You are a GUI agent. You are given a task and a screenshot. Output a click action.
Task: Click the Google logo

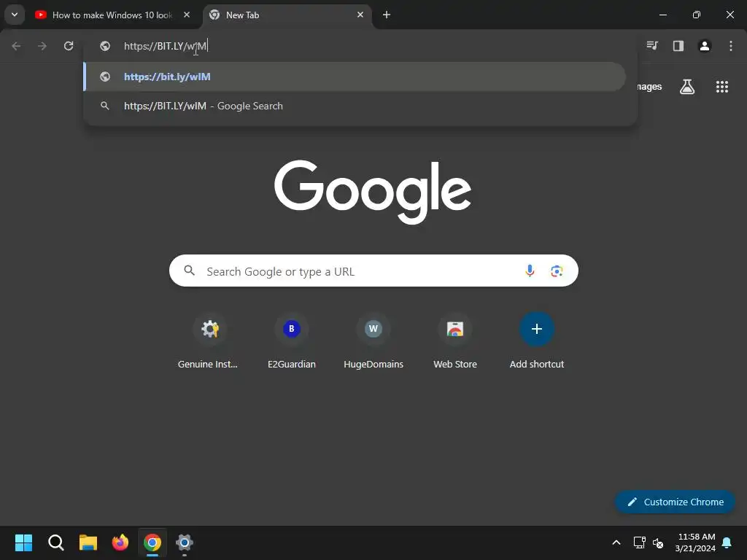pyautogui.click(x=373, y=192)
